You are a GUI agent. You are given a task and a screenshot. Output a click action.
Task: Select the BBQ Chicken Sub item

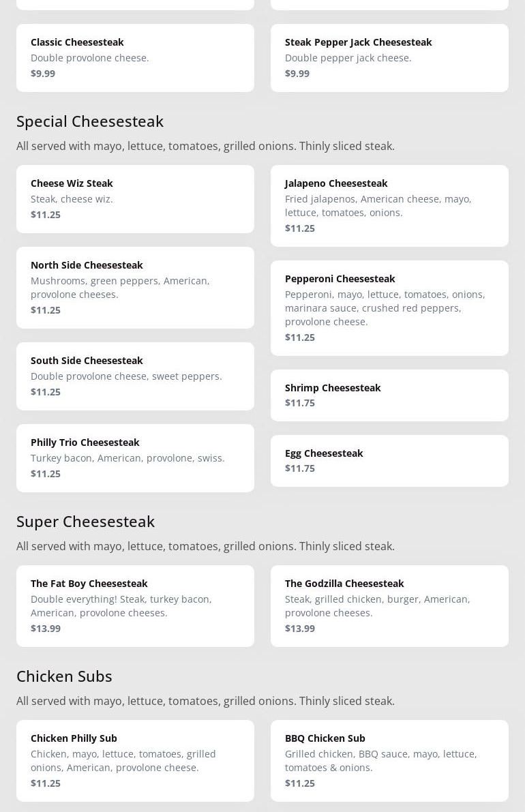click(x=389, y=760)
